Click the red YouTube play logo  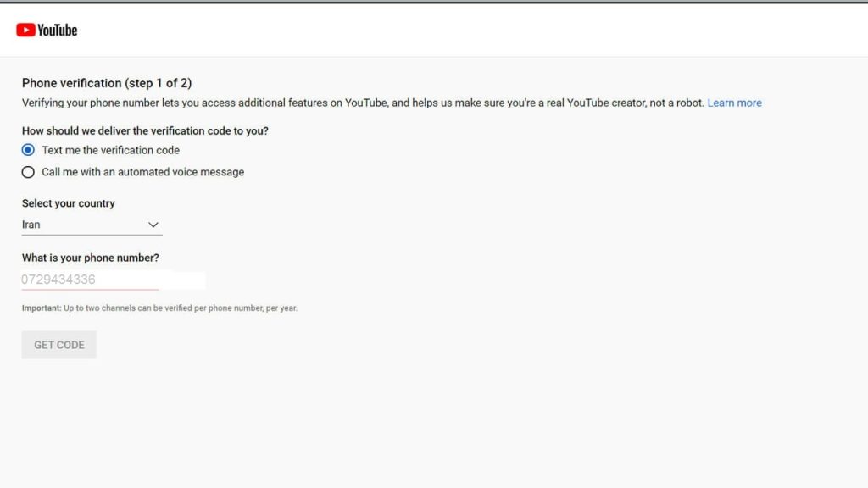pyautogui.click(x=25, y=30)
